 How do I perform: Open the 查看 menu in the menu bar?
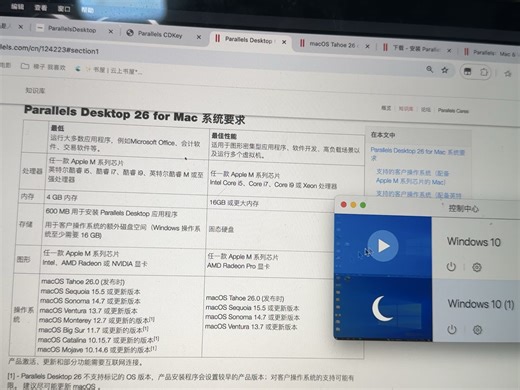click(41, 7)
